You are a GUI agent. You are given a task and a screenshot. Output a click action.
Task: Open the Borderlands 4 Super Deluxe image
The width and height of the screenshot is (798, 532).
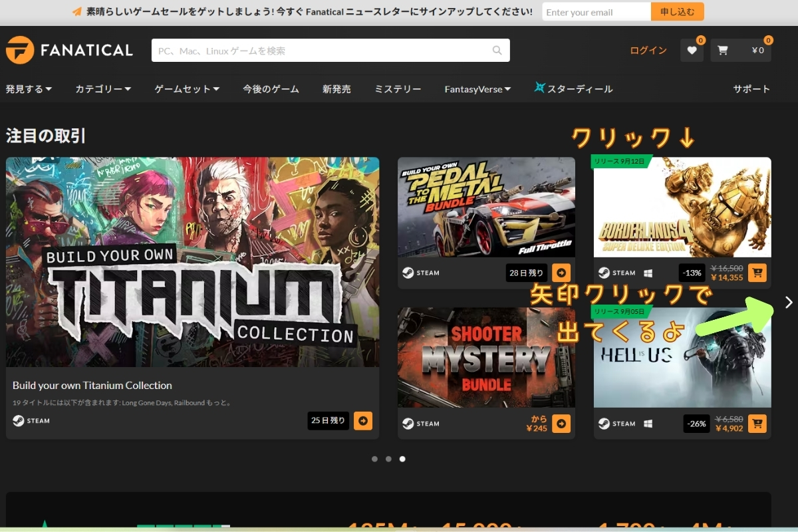coord(682,207)
